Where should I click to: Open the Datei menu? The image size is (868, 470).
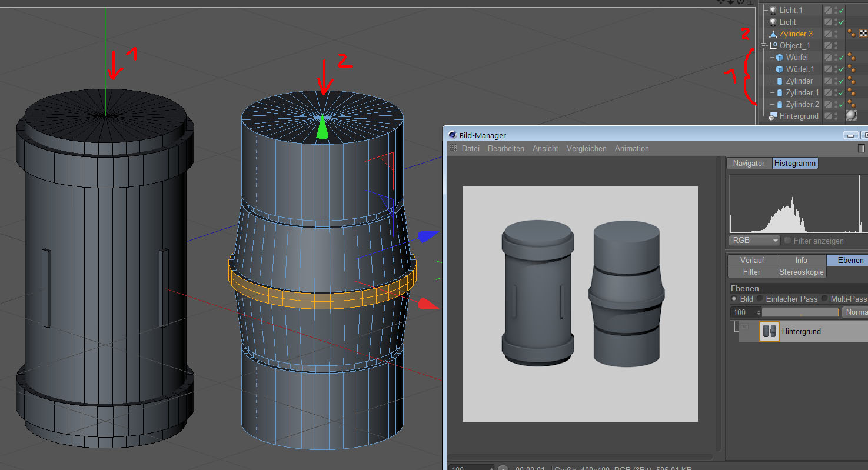tap(470, 148)
